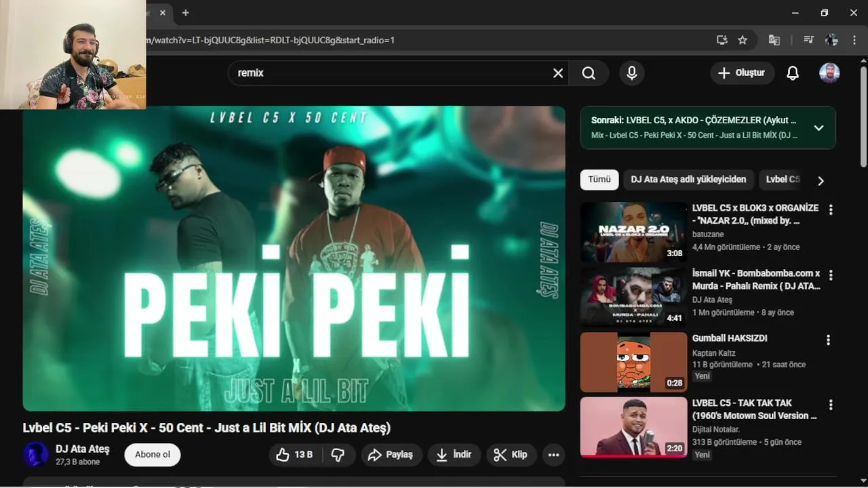Click the 27,3 B abone subscriber count
The image size is (868, 488).
[x=77, y=462]
